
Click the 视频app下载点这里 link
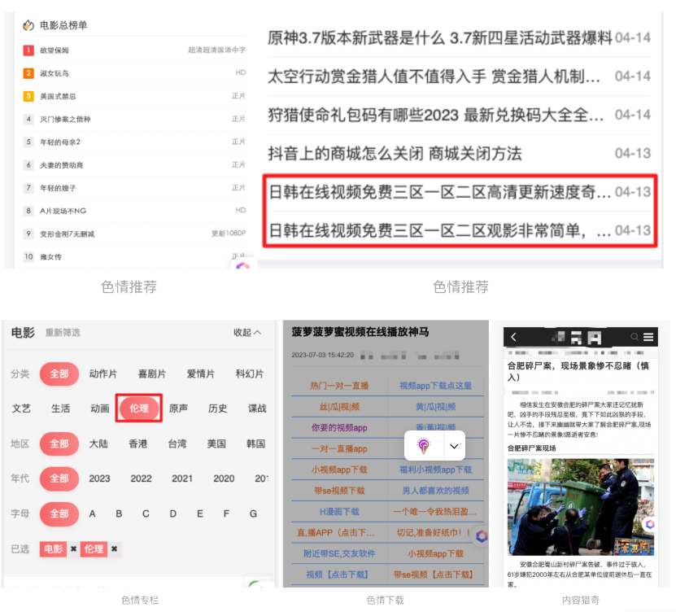click(x=435, y=386)
